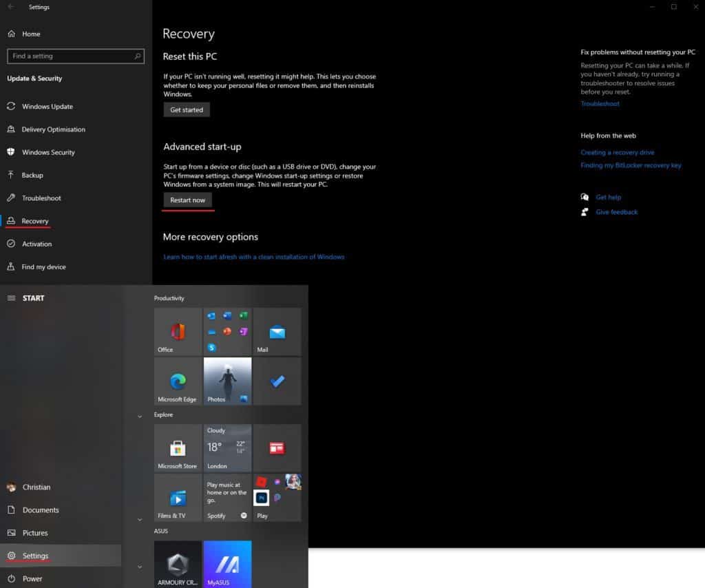
Task: Click the search magnifier icon in Settings
Action: pos(137,56)
